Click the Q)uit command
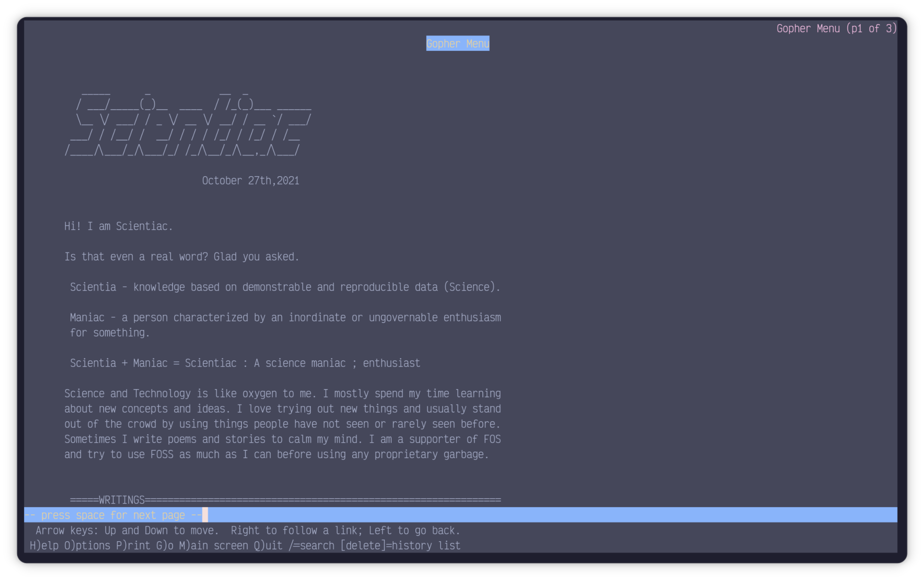924x580 pixels. (x=268, y=546)
